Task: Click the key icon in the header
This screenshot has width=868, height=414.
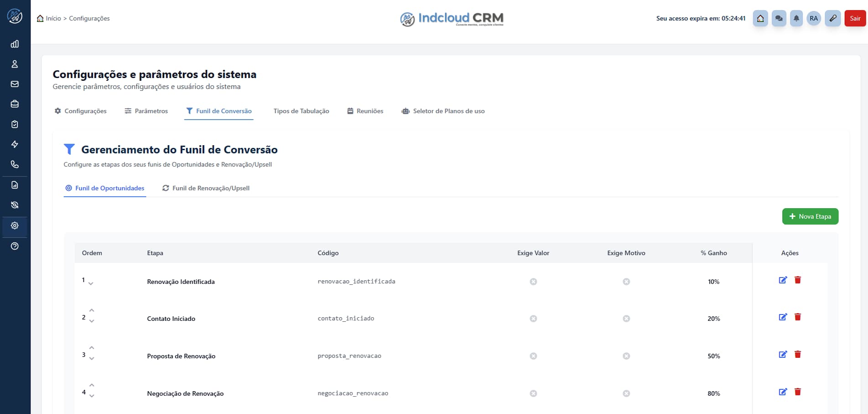Action: click(x=833, y=18)
